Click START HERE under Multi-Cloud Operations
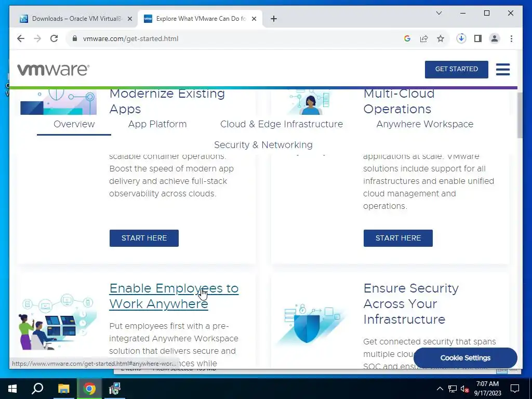The width and height of the screenshot is (532, 399). tap(398, 238)
